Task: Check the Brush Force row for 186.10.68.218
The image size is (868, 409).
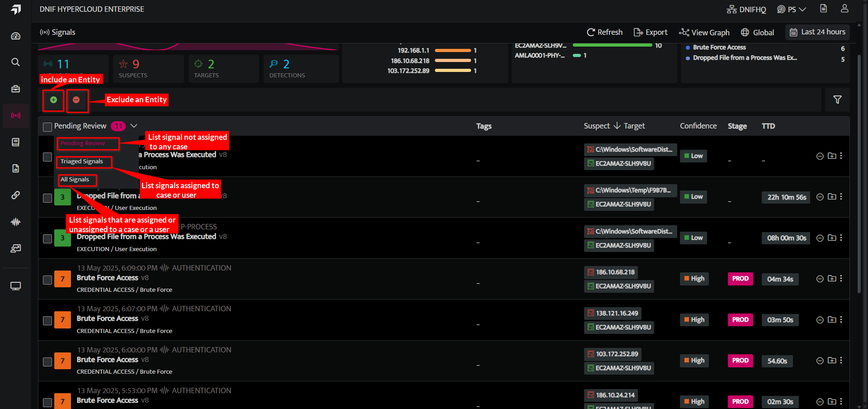Action: (47, 280)
